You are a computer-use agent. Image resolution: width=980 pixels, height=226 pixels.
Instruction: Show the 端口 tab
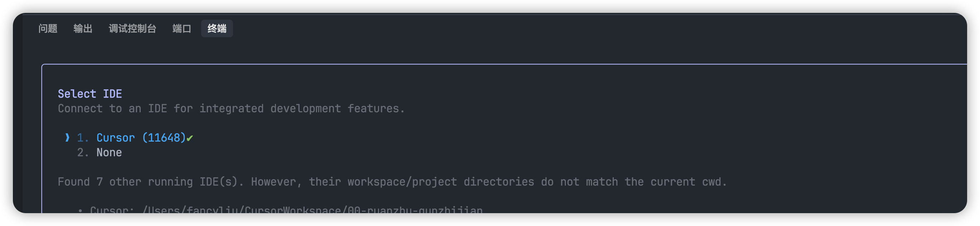[181, 29]
